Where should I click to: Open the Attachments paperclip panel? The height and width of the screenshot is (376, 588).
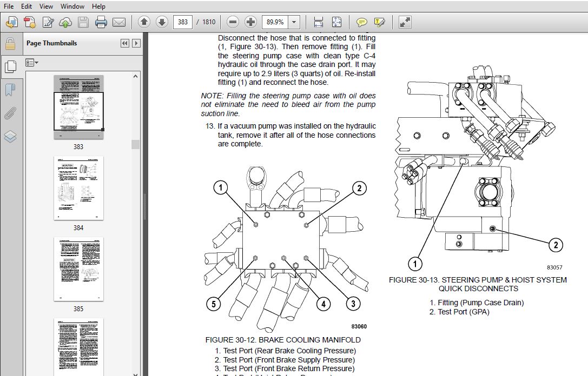pos(10,113)
